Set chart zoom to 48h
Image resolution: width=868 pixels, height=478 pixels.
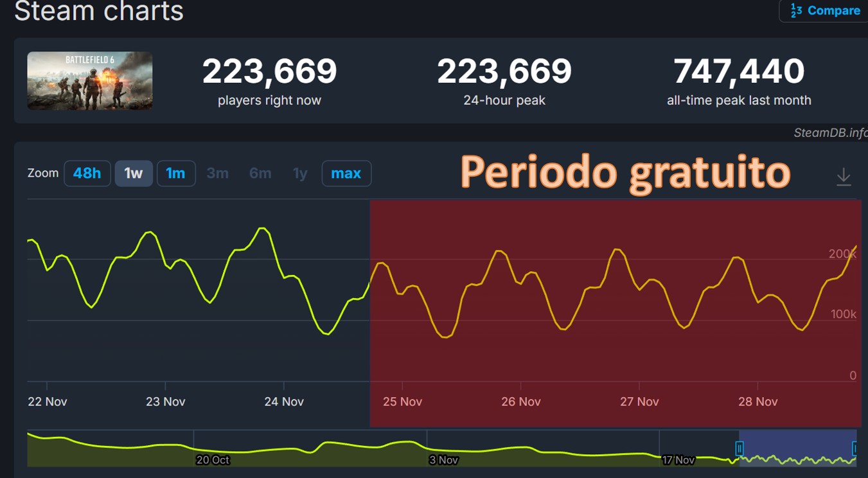point(87,173)
